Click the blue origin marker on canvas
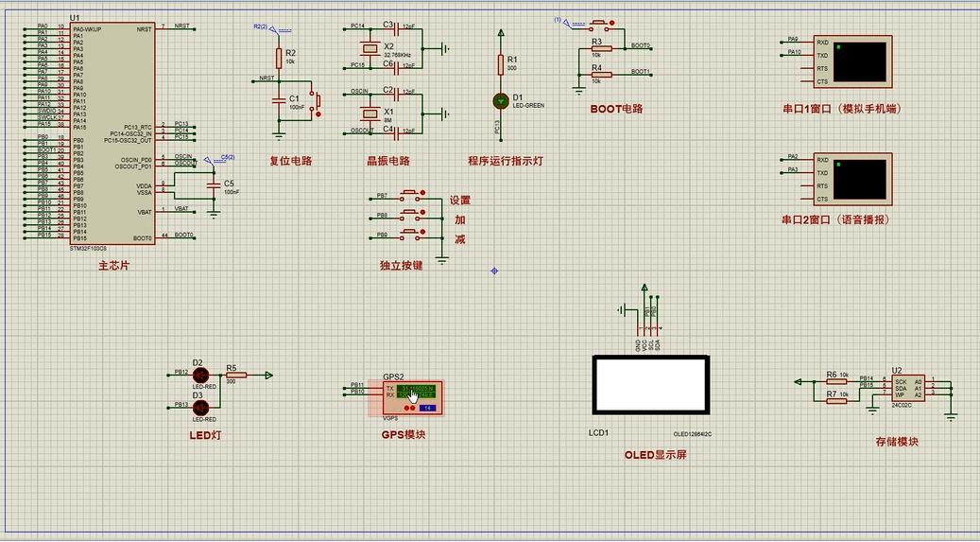This screenshot has width=980, height=542. (494, 271)
